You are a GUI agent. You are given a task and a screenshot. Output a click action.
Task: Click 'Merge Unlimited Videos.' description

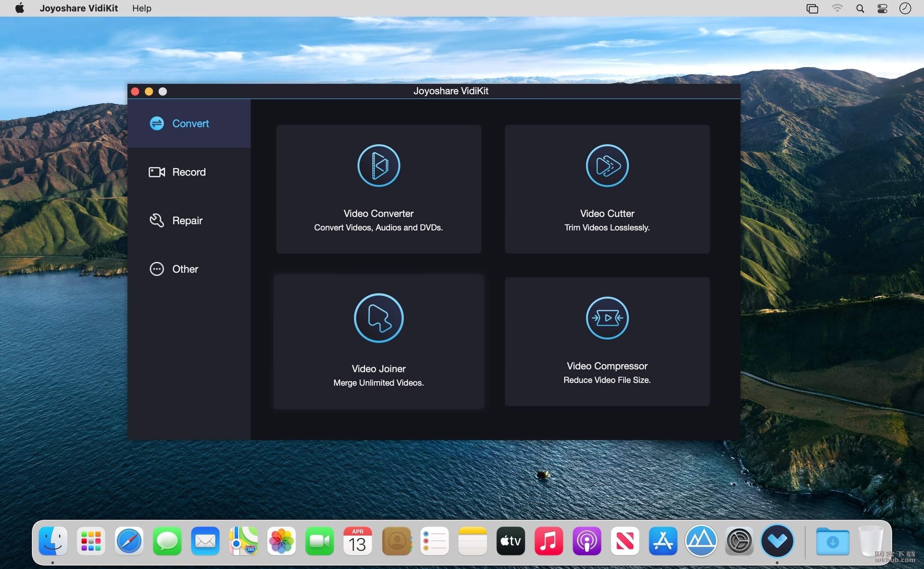tap(378, 383)
